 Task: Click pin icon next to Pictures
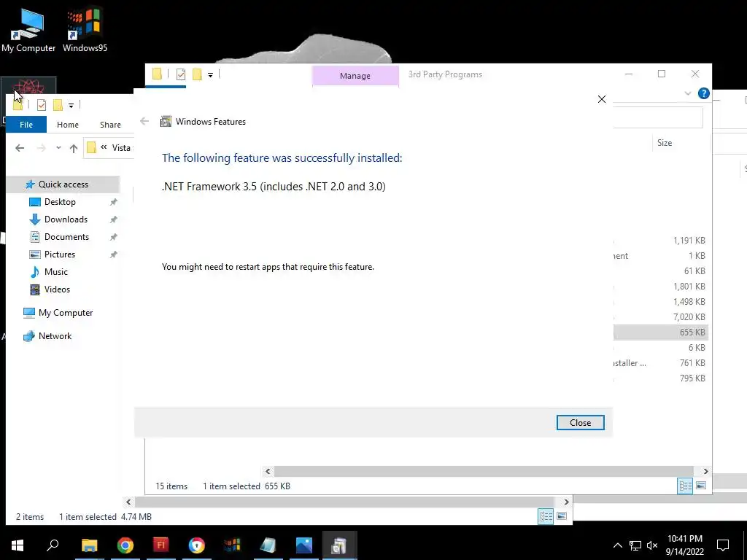click(x=113, y=254)
